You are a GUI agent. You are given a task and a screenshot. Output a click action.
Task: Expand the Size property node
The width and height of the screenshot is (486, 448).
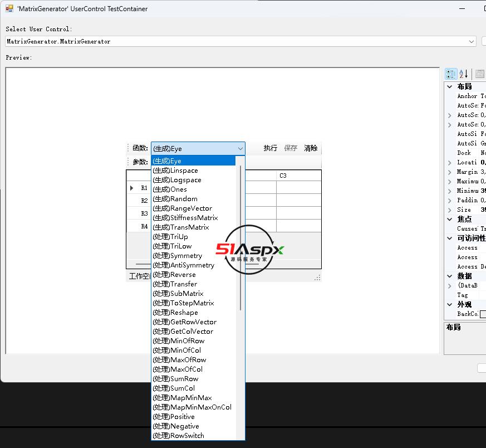[450, 210]
